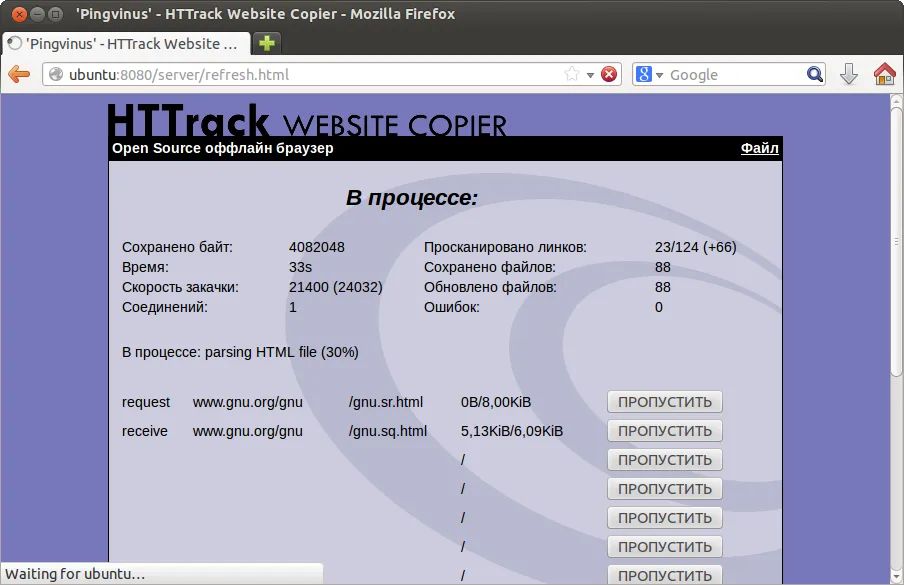Click the Обновлено файлов: label
The height and width of the screenshot is (585, 904).
tap(490, 287)
